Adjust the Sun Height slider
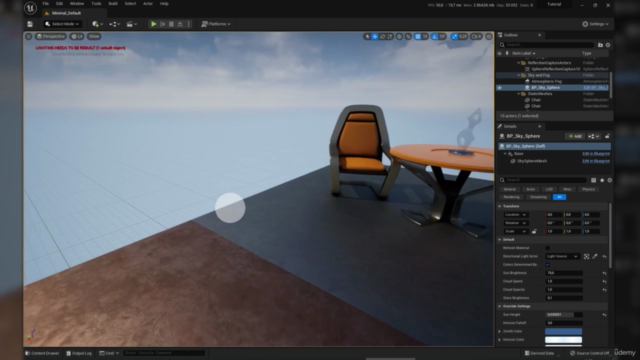The width and height of the screenshot is (640, 360). click(564, 315)
